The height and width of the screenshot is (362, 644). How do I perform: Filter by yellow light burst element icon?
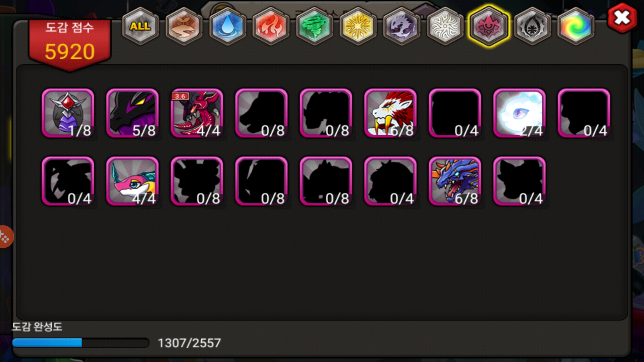tap(358, 26)
